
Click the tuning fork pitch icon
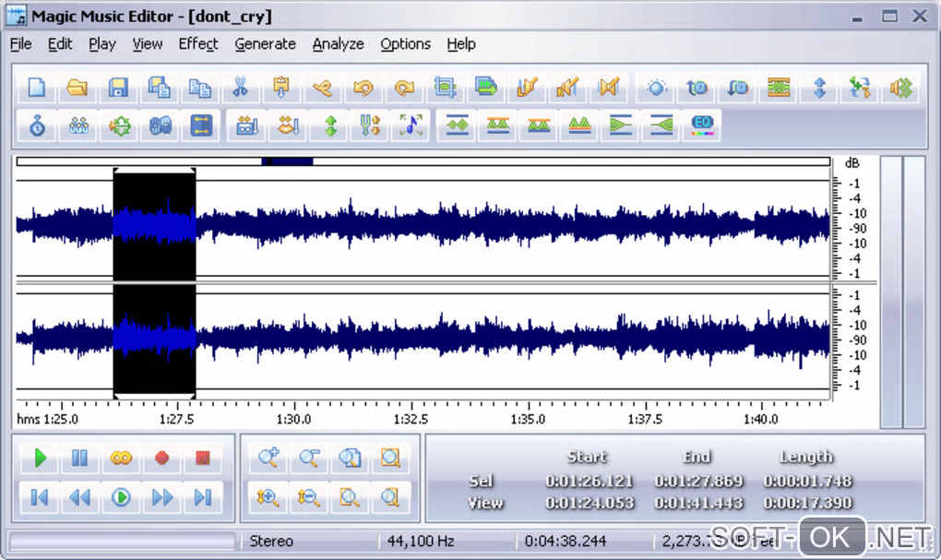[x=370, y=125]
